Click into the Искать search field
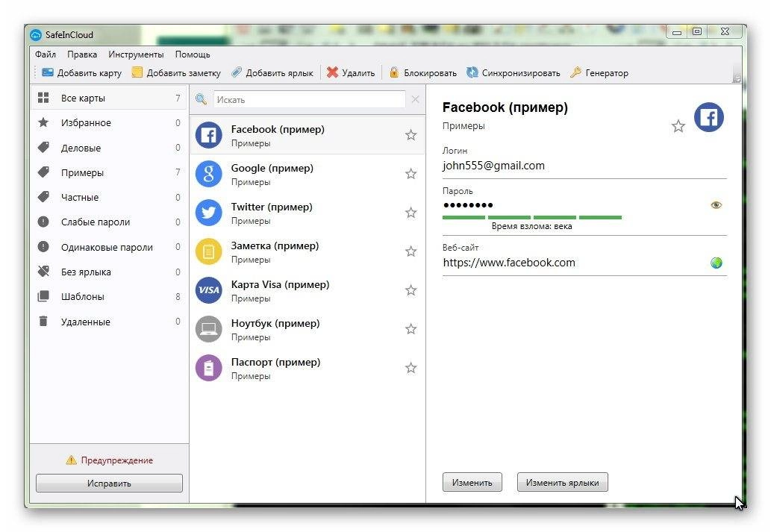This screenshot has width=771, height=532. [x=309, y=99]
